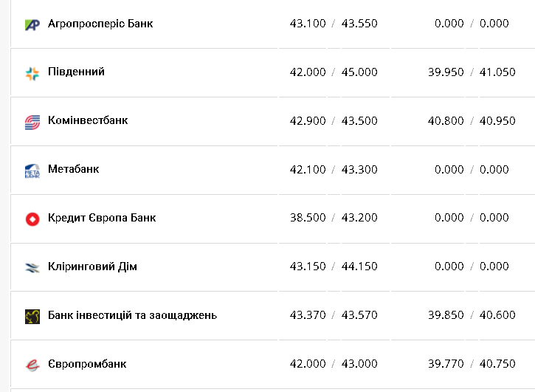Select the Європромбанк bank name
Screen dimensions: 535x392
tap(87, 364)
